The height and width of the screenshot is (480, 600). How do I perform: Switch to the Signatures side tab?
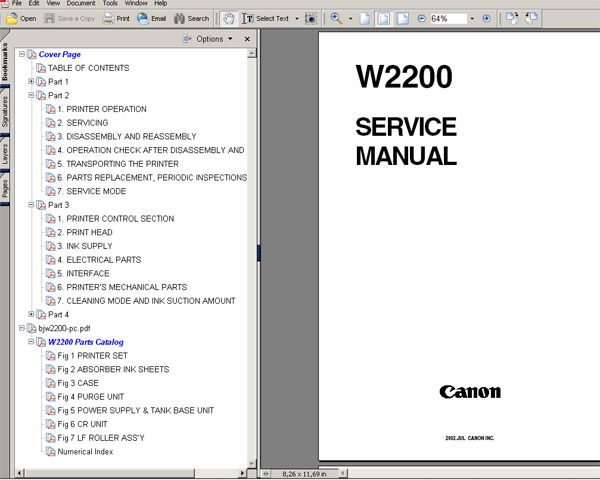click(5, 111)
